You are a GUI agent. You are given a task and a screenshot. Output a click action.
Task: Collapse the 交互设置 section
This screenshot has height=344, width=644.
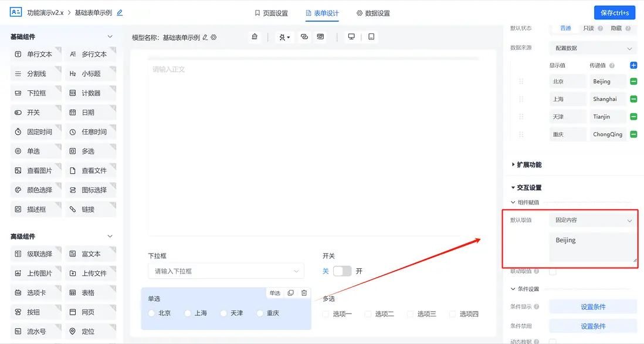pos(528,188)
